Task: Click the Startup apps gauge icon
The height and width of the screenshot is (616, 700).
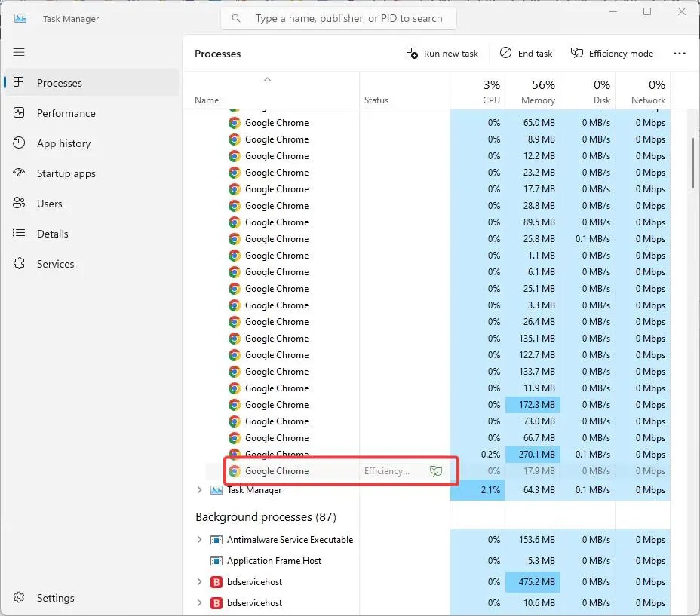Action: [19, 173]
